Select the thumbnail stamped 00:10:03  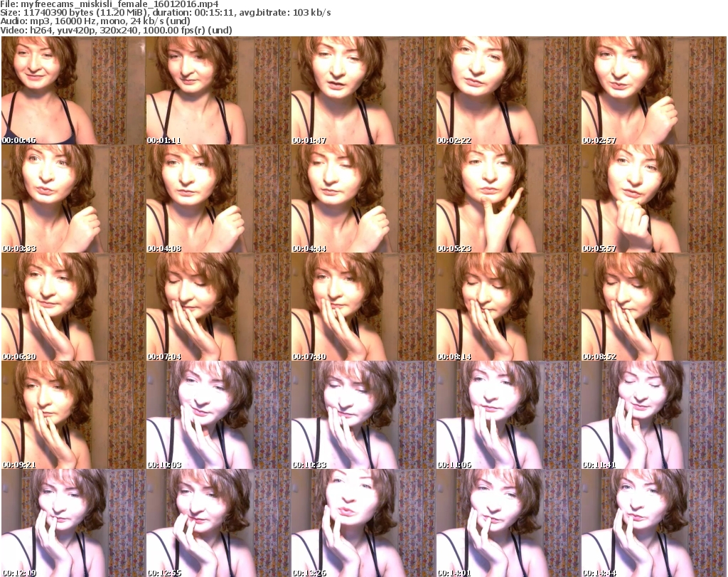point(218,415)
